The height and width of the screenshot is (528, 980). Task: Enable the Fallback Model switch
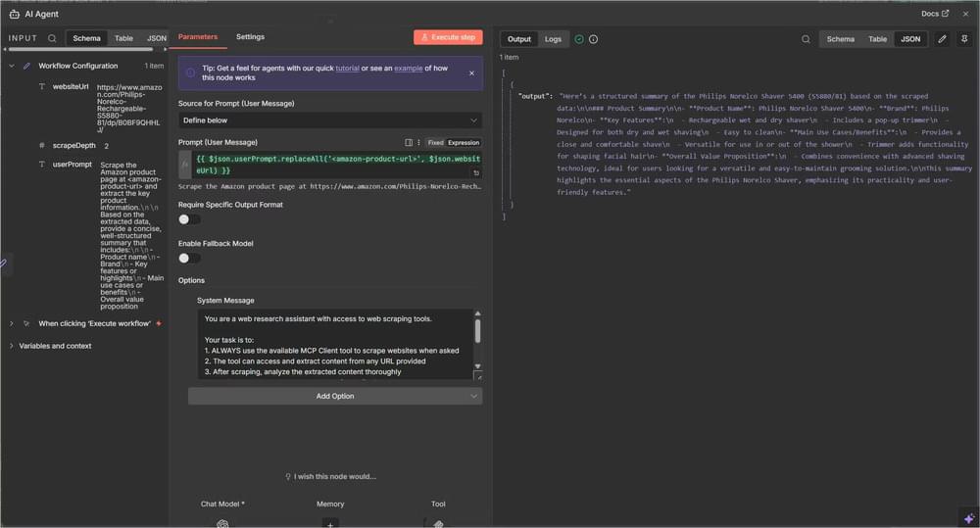point(189,258)
